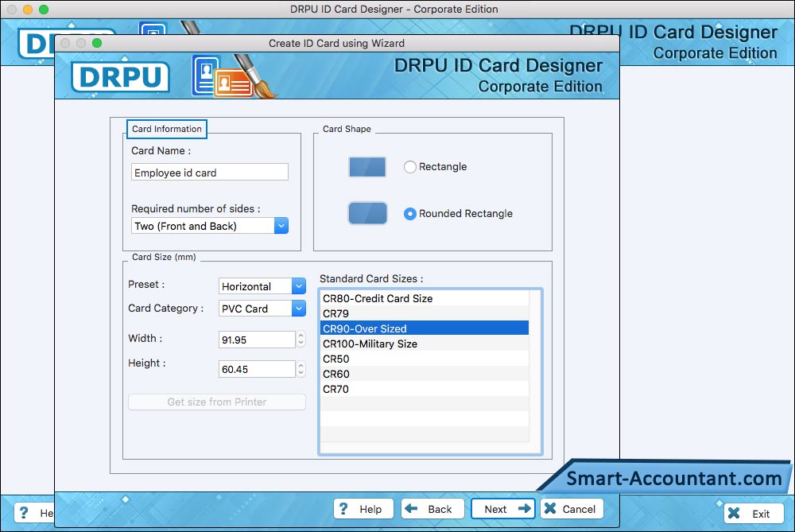Select CR100-Military Size list row
The image size is (795, 532).
pyautogui.click(x=425, y=344)
